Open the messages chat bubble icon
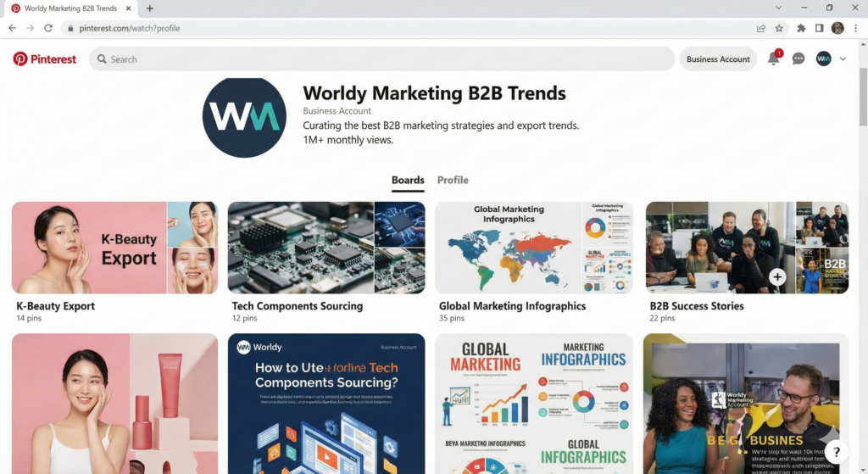 [x=798, y=59]
